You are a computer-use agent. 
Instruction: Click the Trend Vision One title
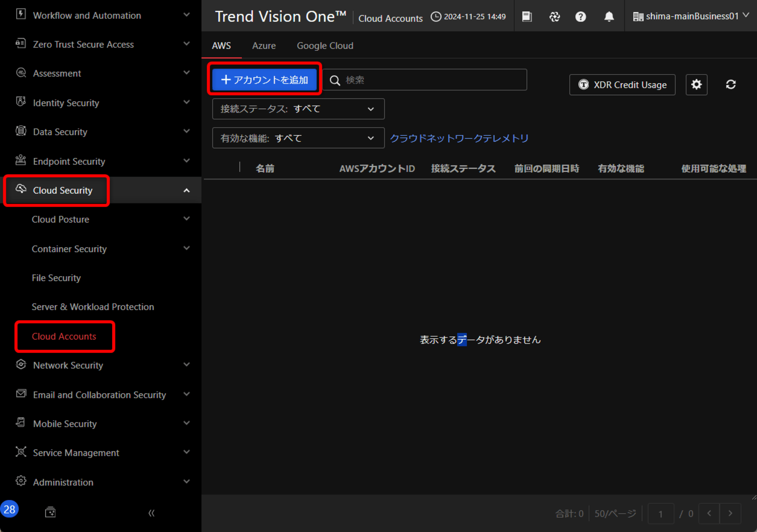tap(280, 17)
